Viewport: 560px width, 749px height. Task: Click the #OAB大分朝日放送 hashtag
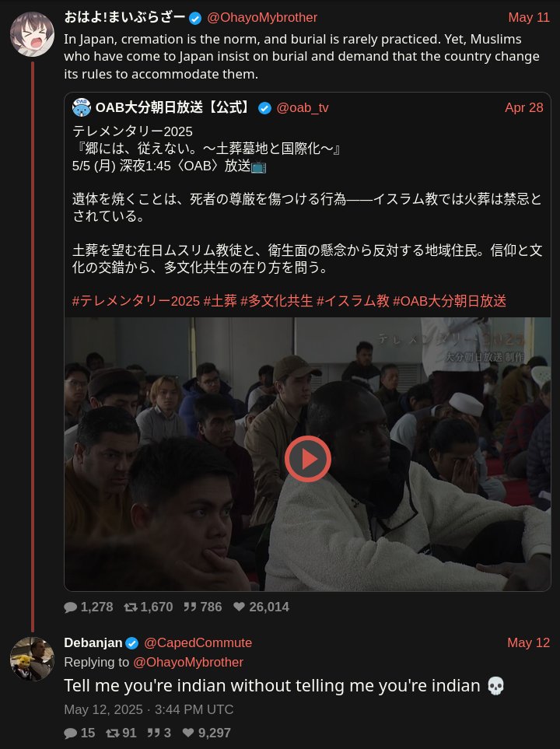pyautogui.click(x=450, y=301)
